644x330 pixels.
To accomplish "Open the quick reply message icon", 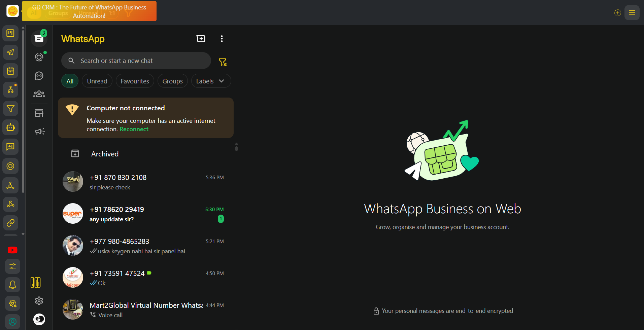I will tap(10, 146).
